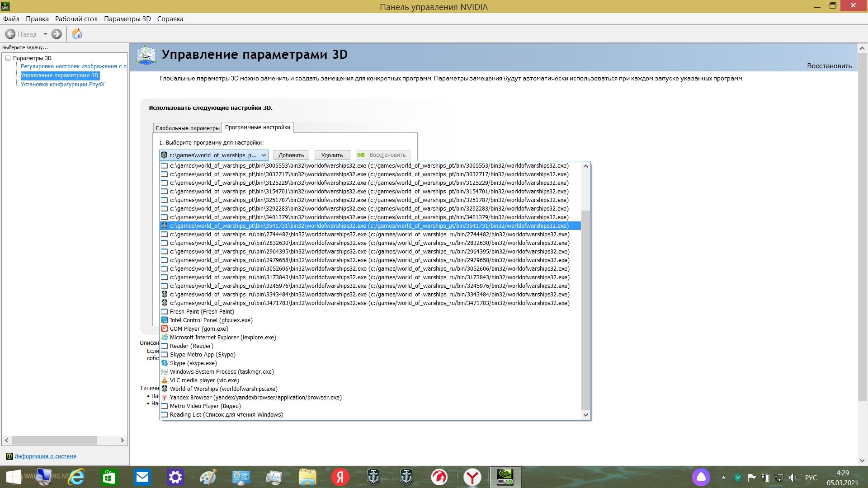Select the warships_pt 3005553 entry
Screen dimensions: 868x488
[x=371, y=166]
